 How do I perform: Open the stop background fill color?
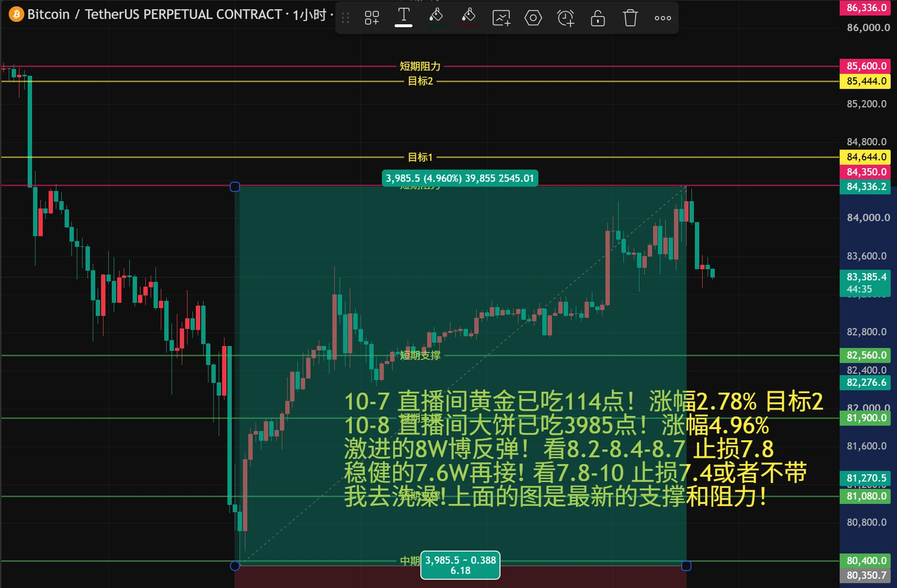point(468,17)
